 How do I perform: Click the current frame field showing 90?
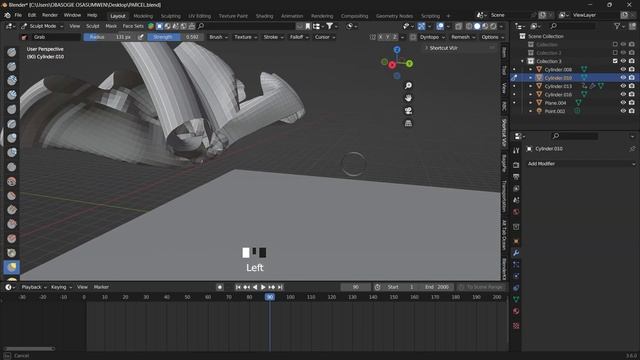[x=356, y=287]
